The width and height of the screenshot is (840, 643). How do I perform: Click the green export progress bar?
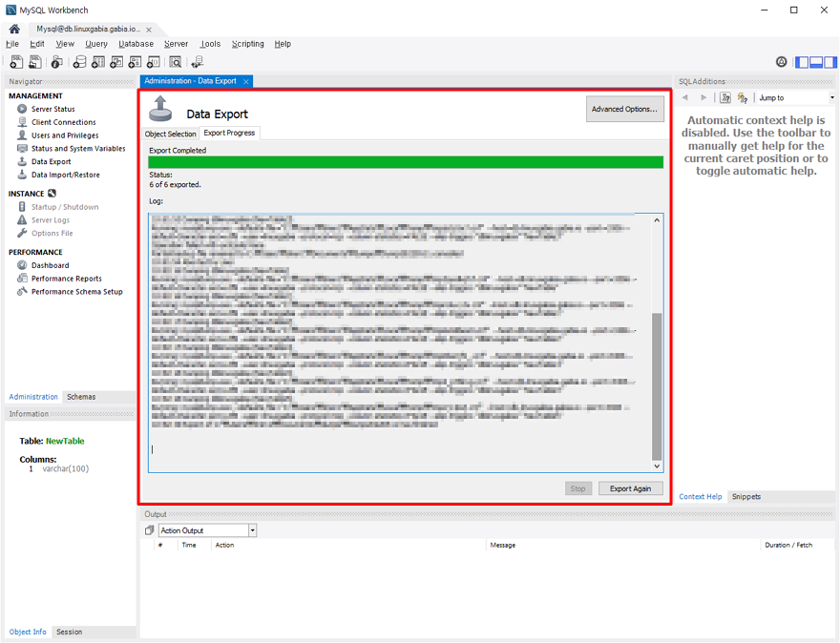[406, 162]
